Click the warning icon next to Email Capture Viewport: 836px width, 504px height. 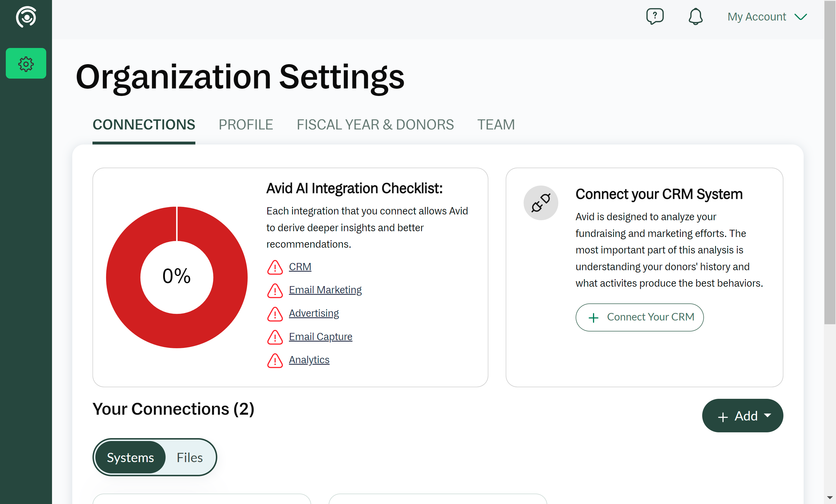[275, 337]
